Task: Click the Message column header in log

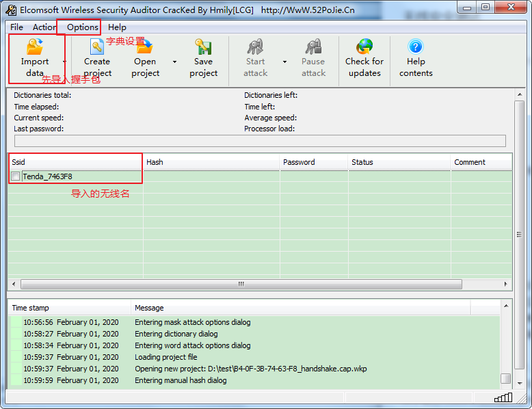Action: pos(301,308)
